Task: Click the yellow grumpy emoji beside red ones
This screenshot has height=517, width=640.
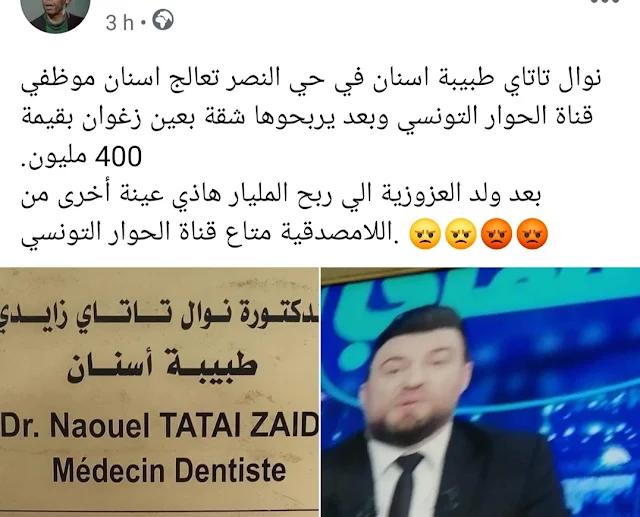Action: tap(460, 234)
